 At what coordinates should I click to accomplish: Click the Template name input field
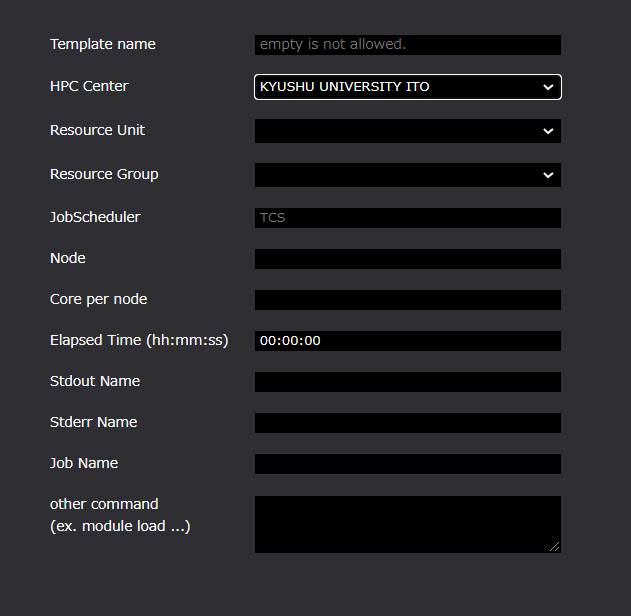point(407,45)
